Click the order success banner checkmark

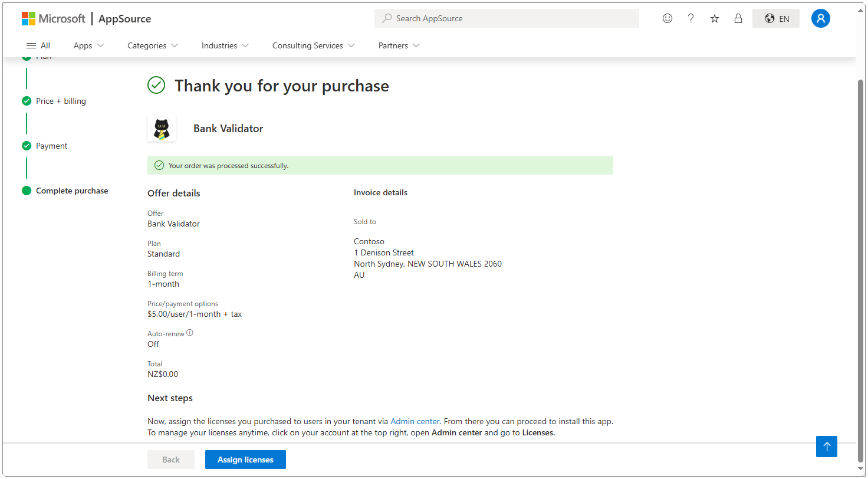(x=159, y=165)
